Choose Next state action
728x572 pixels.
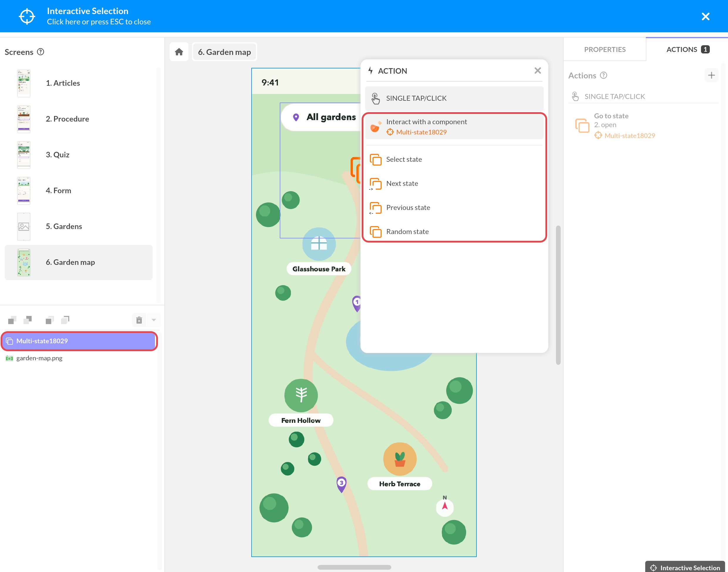point(454,184)
